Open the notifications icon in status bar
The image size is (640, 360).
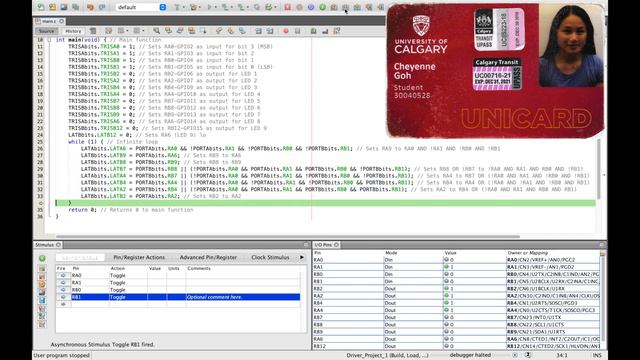[528, 356]
